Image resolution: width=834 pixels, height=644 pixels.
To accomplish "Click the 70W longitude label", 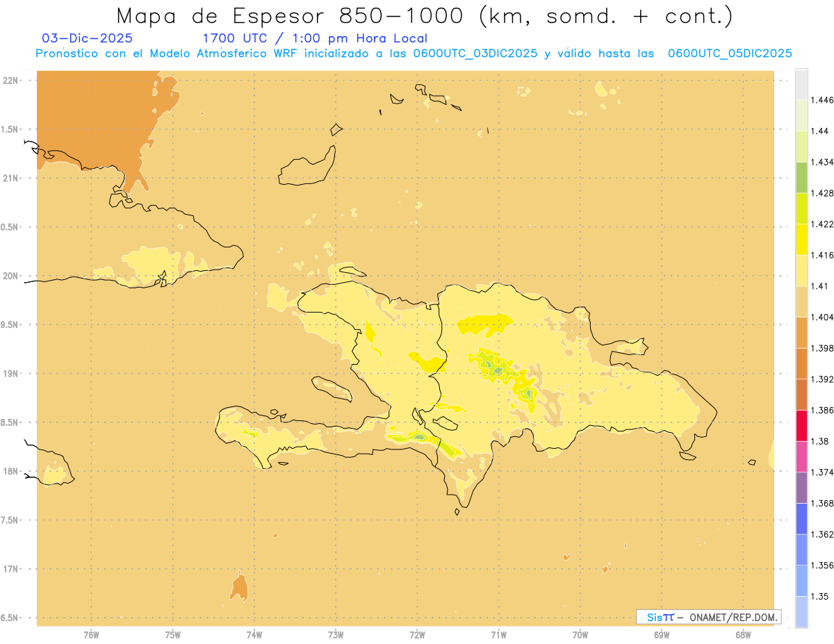I will coord(580,634).
